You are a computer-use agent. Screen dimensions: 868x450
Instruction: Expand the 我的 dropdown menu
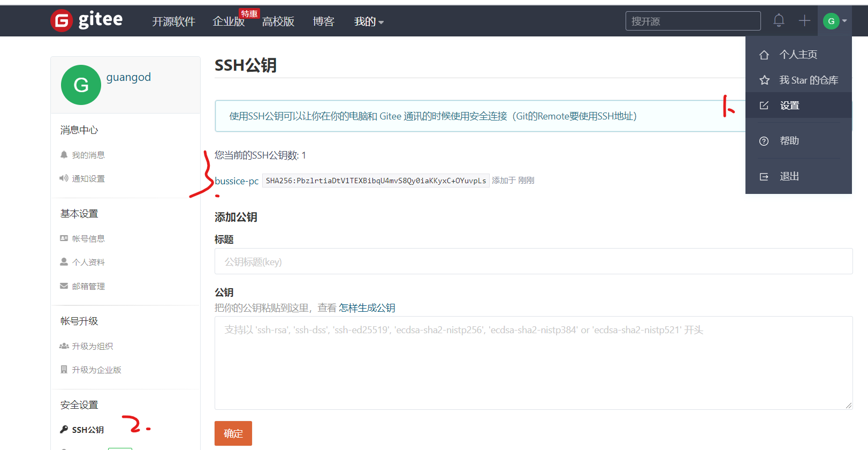pyautogui.click(x=369, y=21)
